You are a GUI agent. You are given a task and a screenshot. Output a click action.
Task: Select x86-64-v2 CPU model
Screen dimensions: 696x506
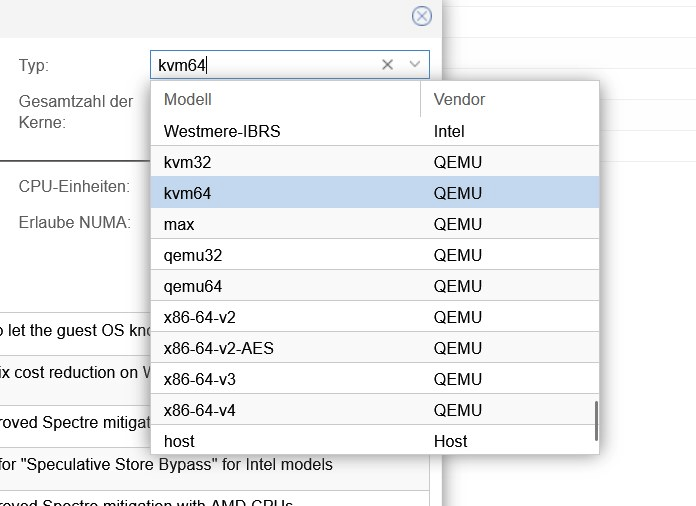(200, 317)
